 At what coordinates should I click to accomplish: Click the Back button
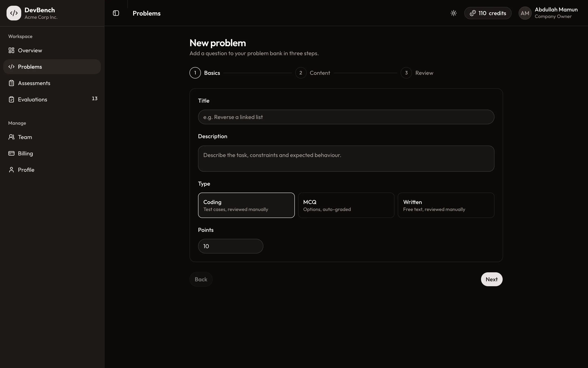tap(201, 279)
